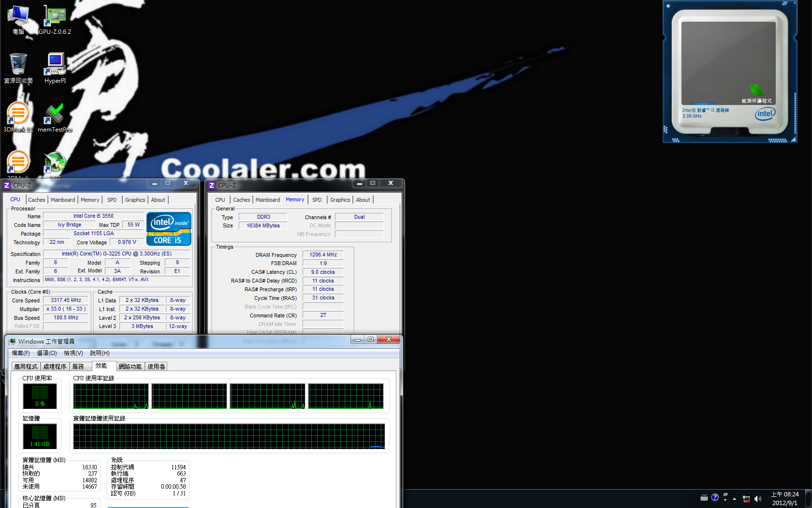Image resolution: width=812 pixels, height=508 pixels.
Task: Switch to CPU tab in right CPU-Z window
Action: (220, 200)
